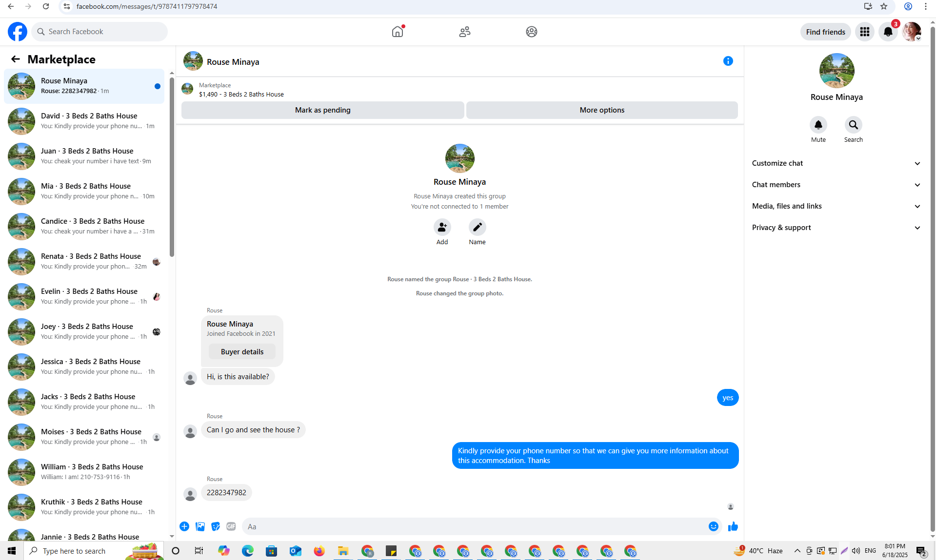Edit the group name with pencil
The height and width of the screenshot is (560, 936).
click(478, 227)
